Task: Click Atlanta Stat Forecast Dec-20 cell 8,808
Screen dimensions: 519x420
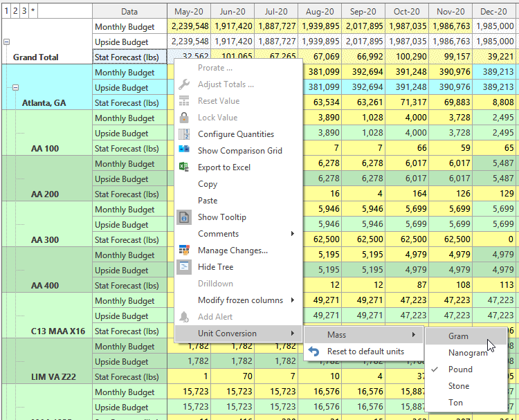Action: click(494, 102)
